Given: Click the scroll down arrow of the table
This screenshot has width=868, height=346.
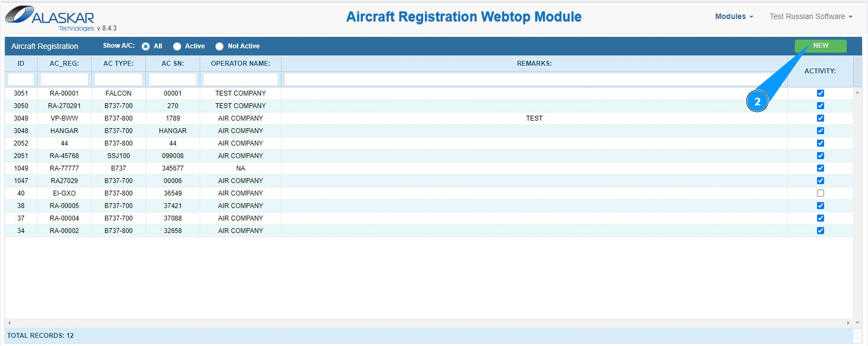Looking at the screenshot, I should click(x=857, y=323).
